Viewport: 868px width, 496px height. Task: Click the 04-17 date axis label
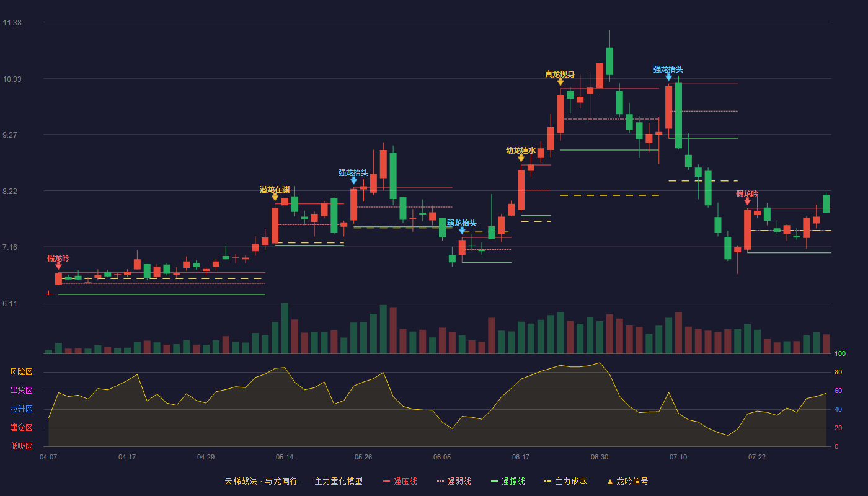pyautogui.click(x=127, y=457)
